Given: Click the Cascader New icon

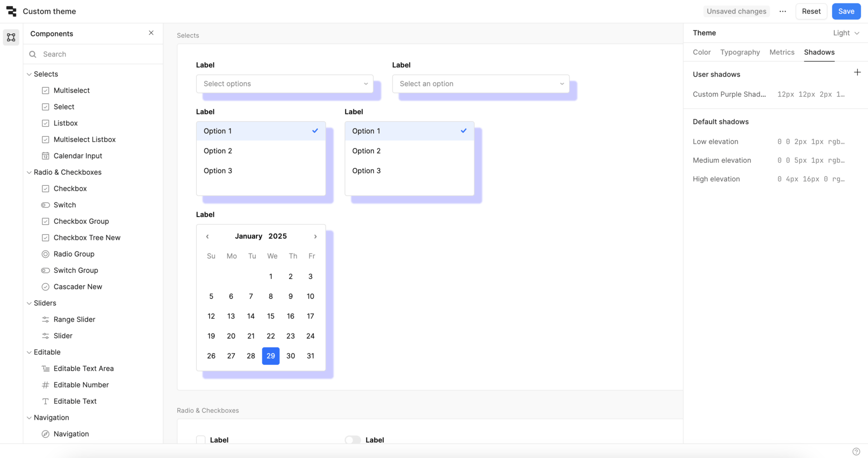Looking at the screenshot, I should tap(45, 287).
